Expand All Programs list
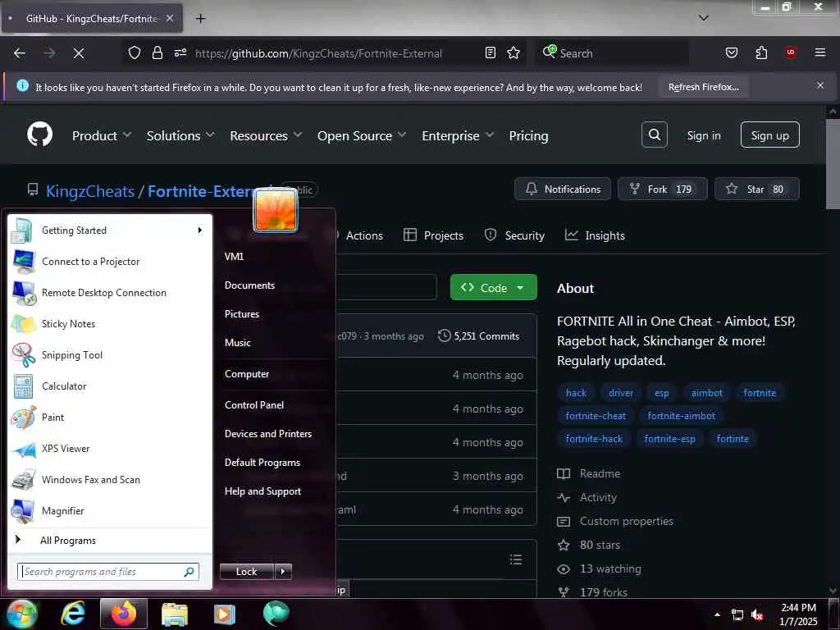This screenshot has height=630, width=840. point(110,540)
